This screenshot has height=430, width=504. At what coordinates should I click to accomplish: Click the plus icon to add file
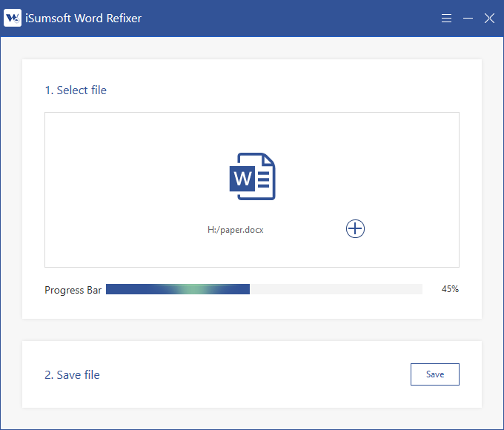point(355,229)
